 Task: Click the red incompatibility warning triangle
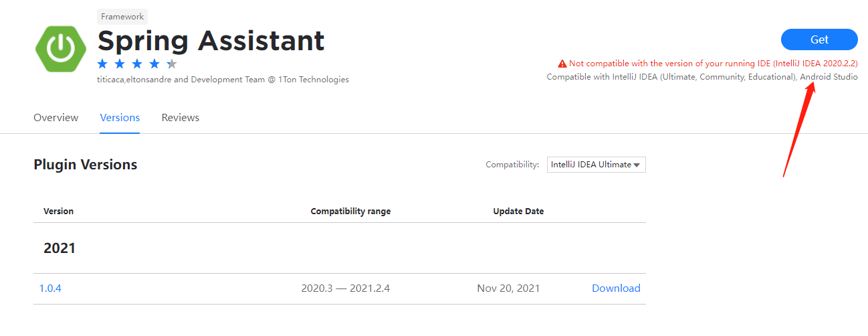click(562, 64)
